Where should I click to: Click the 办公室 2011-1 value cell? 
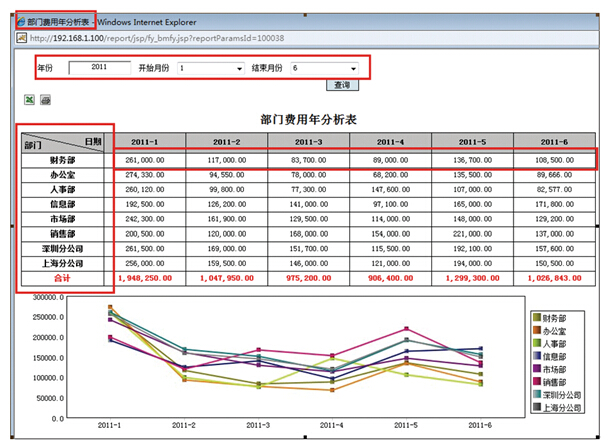143,174
